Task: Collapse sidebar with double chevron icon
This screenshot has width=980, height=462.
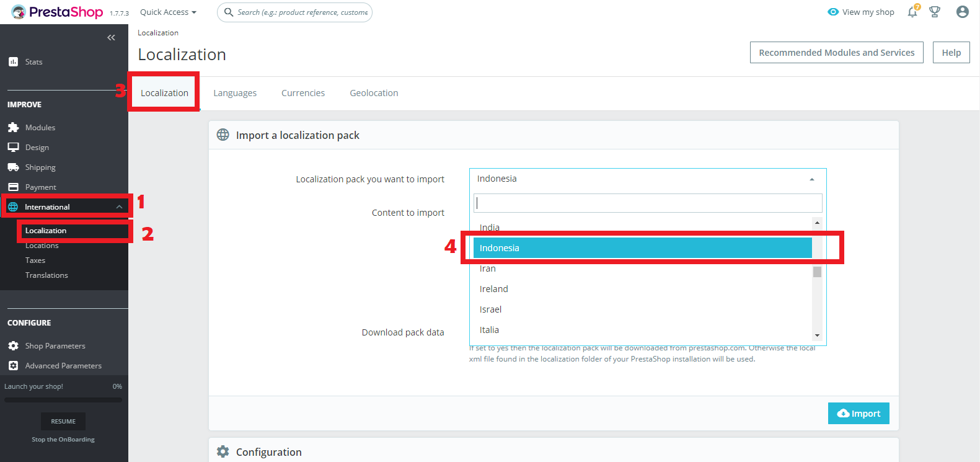Action: [x=111, y=38]
